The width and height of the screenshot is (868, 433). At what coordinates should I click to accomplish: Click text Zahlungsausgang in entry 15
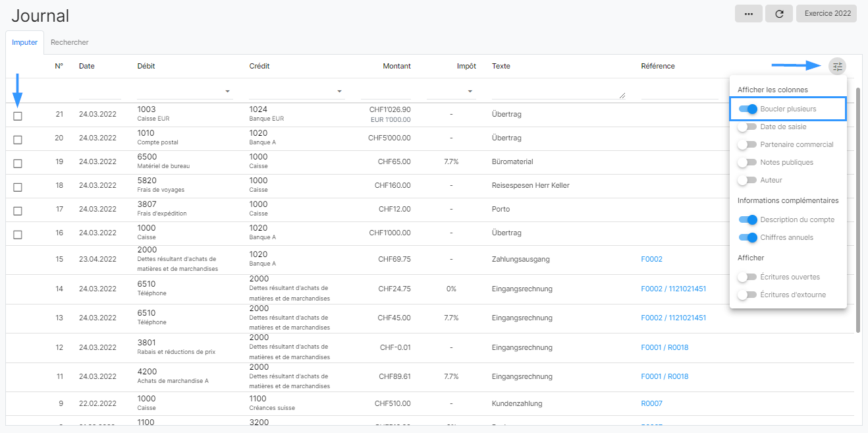pos(520,259)
